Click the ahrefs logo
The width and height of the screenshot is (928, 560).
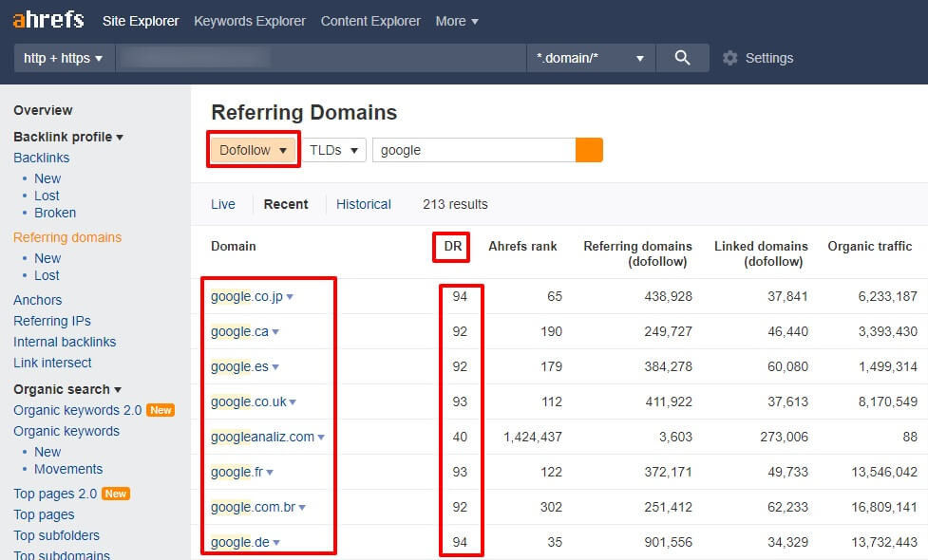point(48,20)
